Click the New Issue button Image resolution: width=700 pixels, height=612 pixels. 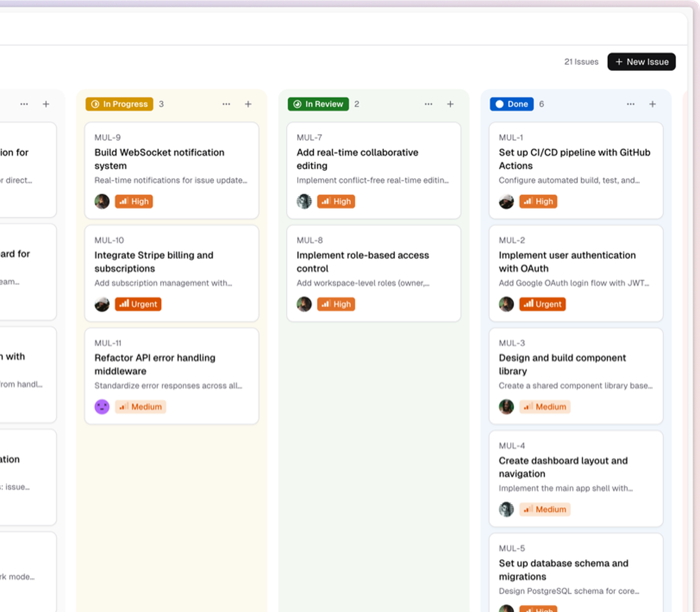tap(641, 62)
